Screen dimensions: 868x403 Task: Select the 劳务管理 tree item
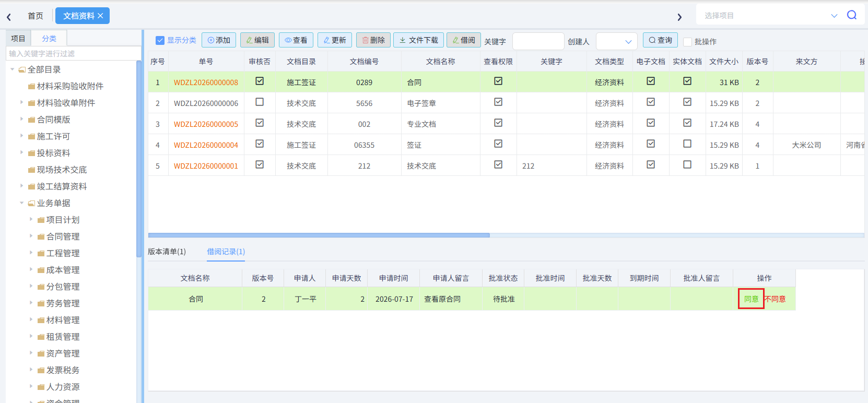point(63,303)
